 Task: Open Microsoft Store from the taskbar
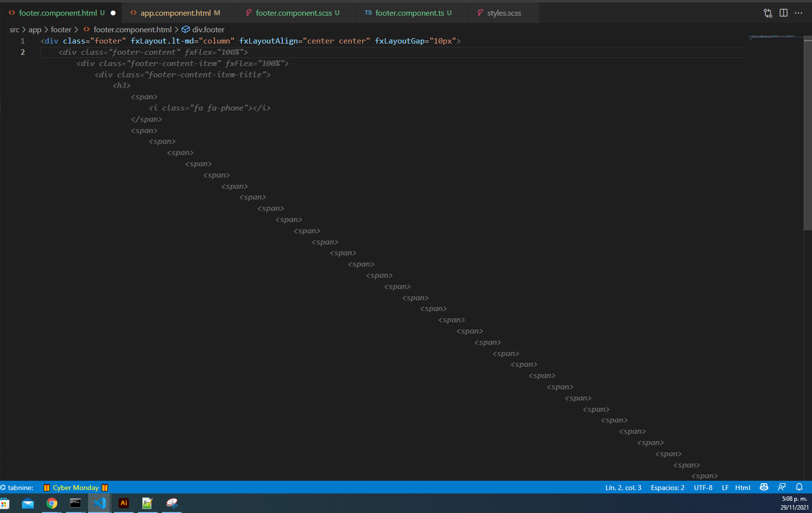pyautogui.click(x=4, y=503)
